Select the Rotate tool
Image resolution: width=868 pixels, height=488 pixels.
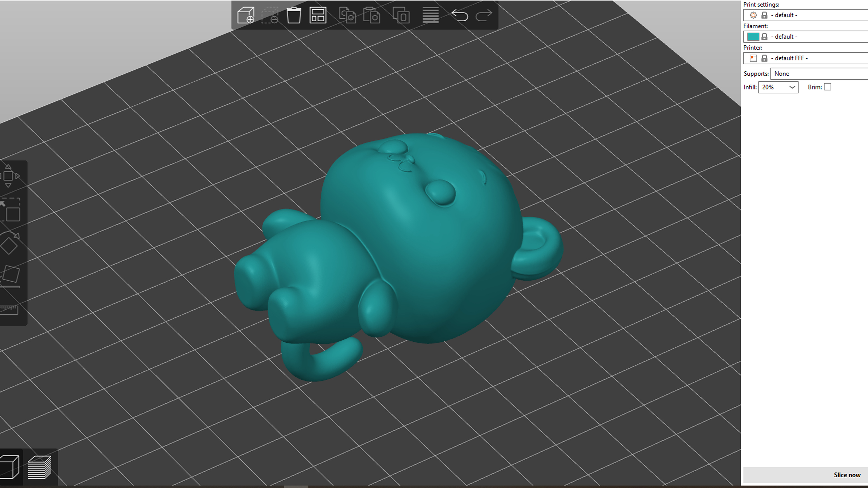(9, 243)
